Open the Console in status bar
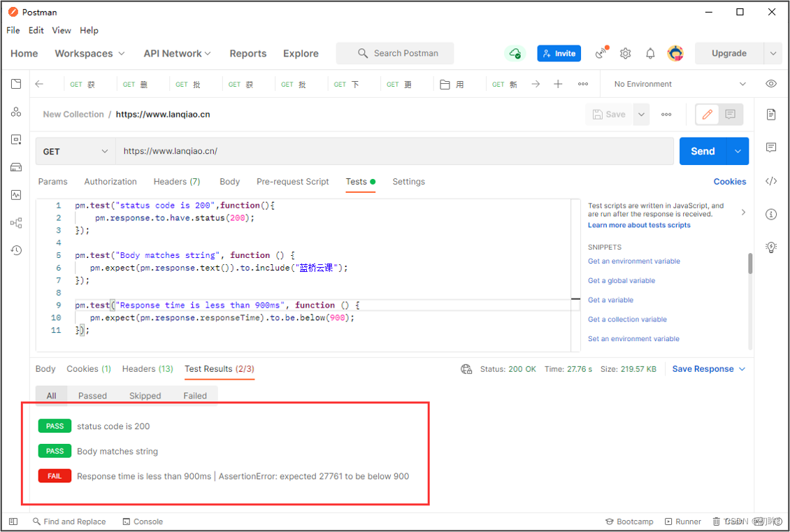Image resolution: width=790 pixels, height=532 pixels. tap(143, 522)
